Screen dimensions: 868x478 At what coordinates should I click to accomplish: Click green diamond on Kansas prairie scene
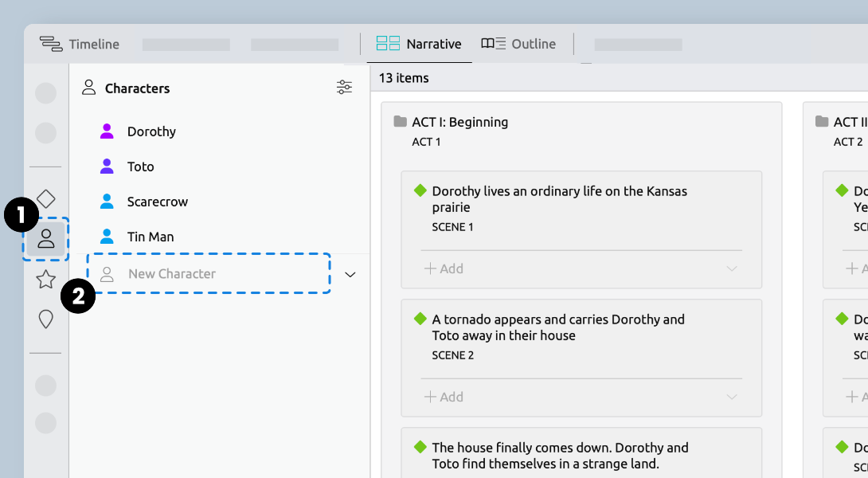point(420,190)
